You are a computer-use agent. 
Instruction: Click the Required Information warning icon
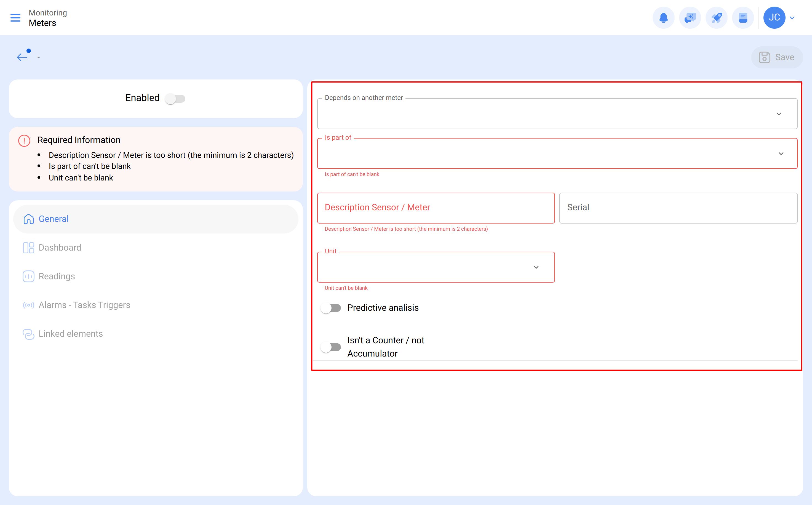pyautogui.click(x=24, y=141)
